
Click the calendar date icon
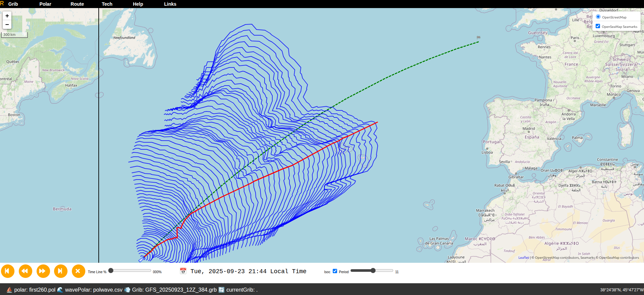[183, 271]
